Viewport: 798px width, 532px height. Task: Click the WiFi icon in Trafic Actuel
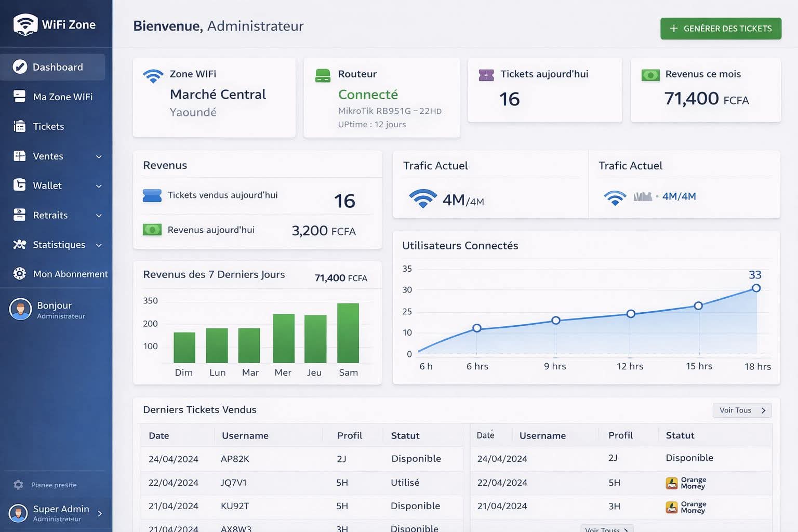click(423, 198)
